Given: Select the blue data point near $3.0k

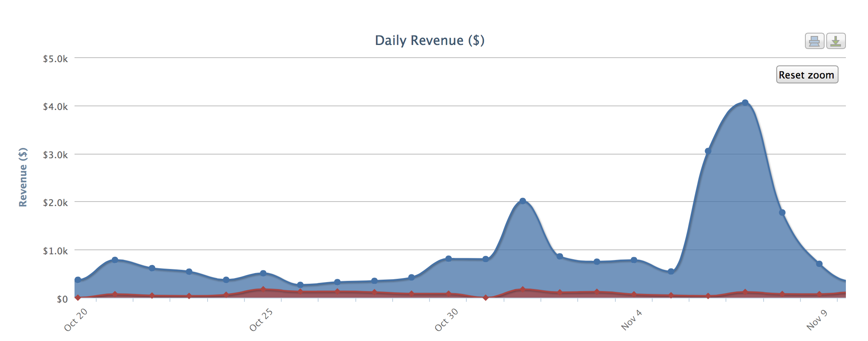Looking at the screenshot, I should click(x=708, y=151).
